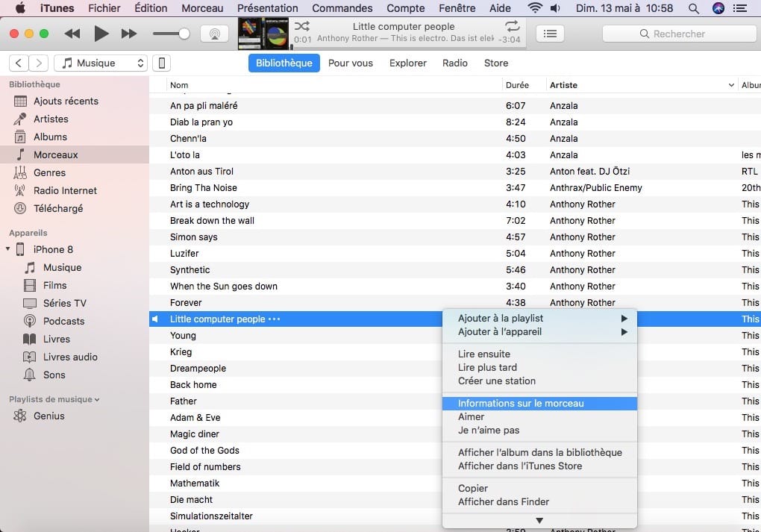The width and height of the screenshot is (761, 532).
Task: Toggle shuffle in the now playing display
Action: [322, 27]
